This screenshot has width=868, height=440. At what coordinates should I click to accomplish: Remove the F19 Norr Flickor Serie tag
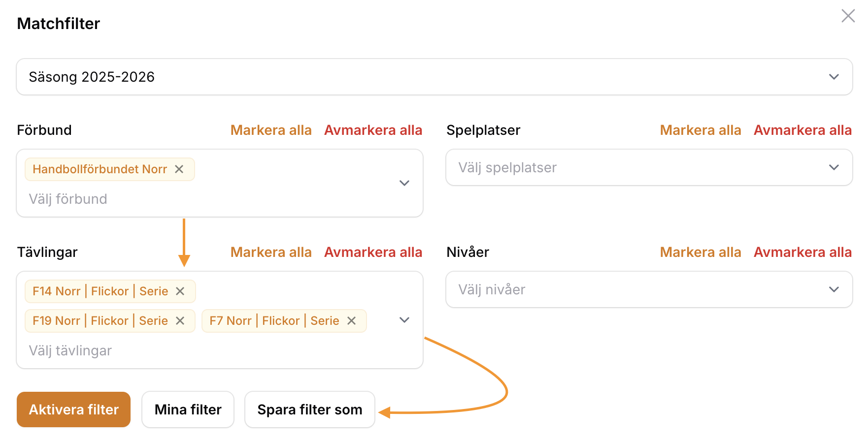180,321
